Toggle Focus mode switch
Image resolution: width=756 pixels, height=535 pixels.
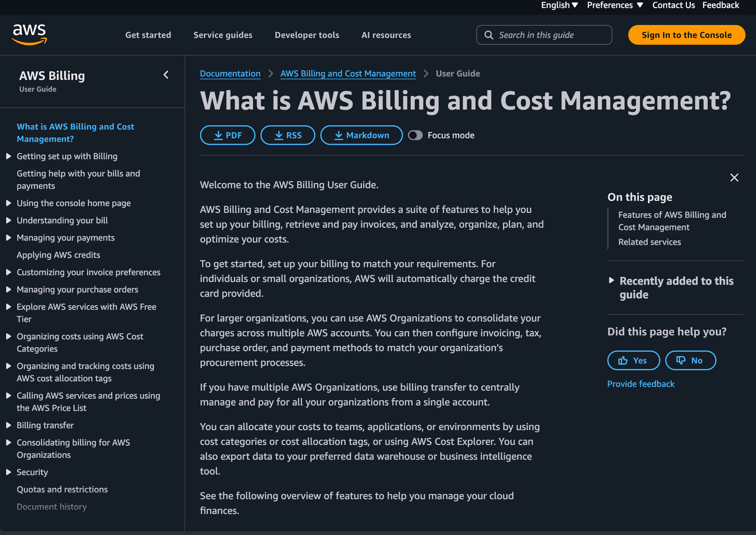click(415, 135)
